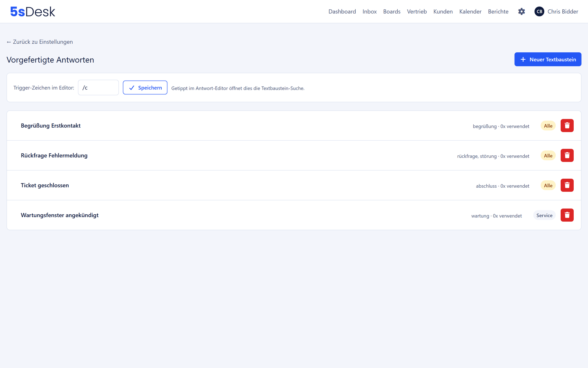
Task: Save trigger character with Speichern
Action: tap(145, 88)
